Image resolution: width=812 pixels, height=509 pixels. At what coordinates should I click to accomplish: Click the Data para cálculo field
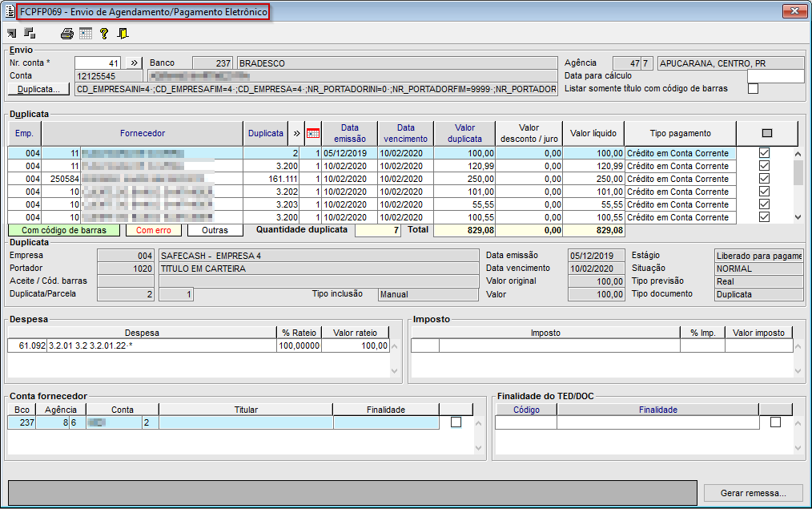click(775, 76)
